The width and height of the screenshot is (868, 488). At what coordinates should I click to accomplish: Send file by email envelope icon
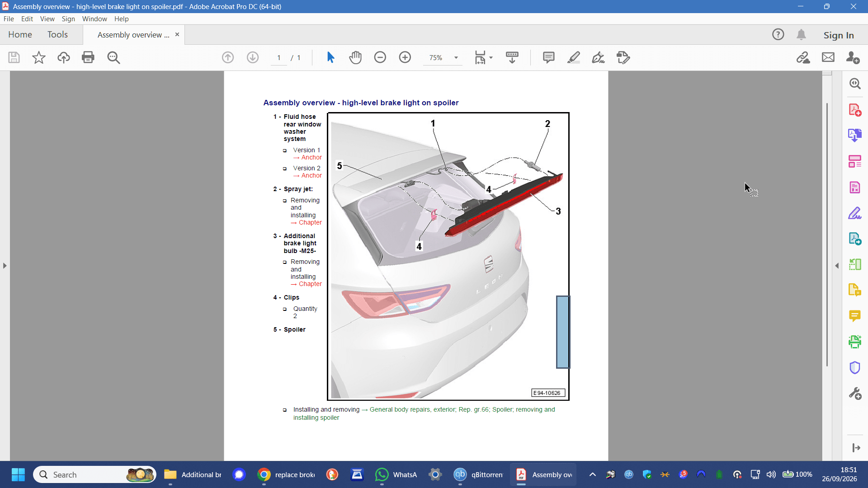tap(828, 57)
